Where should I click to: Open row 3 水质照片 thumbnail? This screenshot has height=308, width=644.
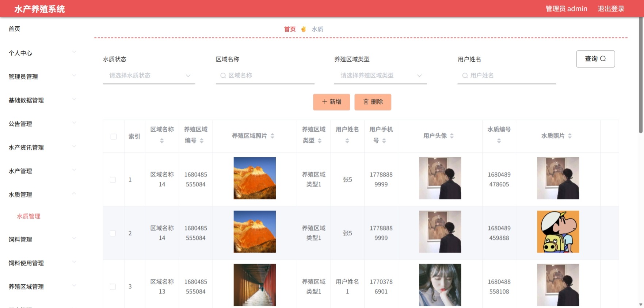tap(558, 285)
